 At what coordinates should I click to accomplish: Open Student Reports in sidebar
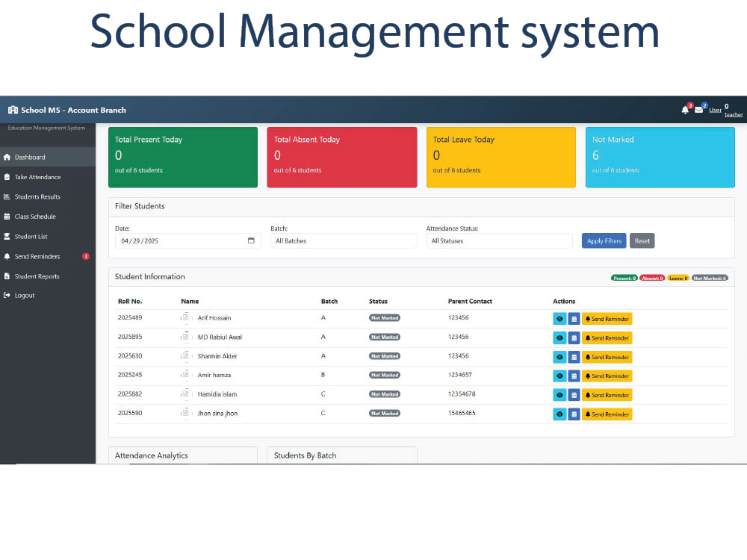[x=48, y=276]
